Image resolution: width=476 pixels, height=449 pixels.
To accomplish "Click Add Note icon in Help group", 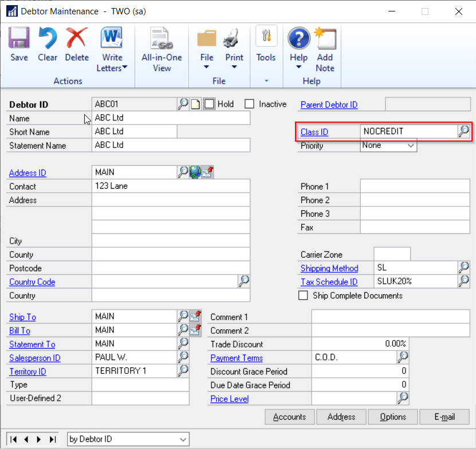I will (325, 39).
